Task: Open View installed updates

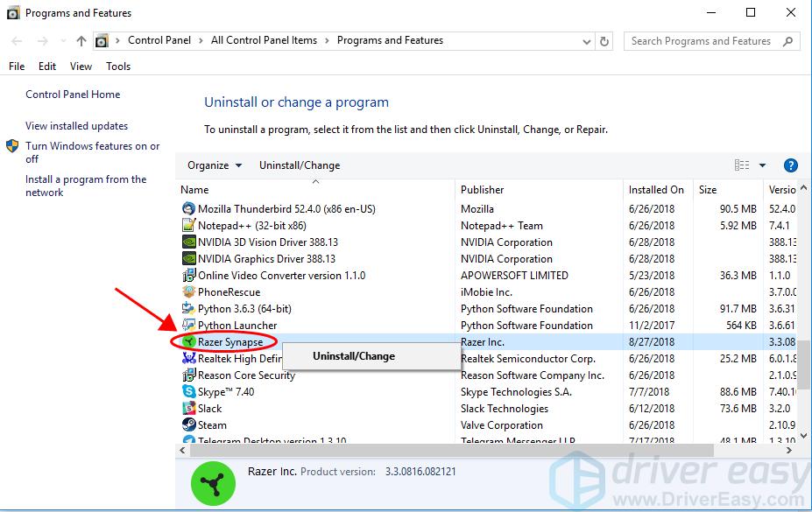Action: pos(76,125)
